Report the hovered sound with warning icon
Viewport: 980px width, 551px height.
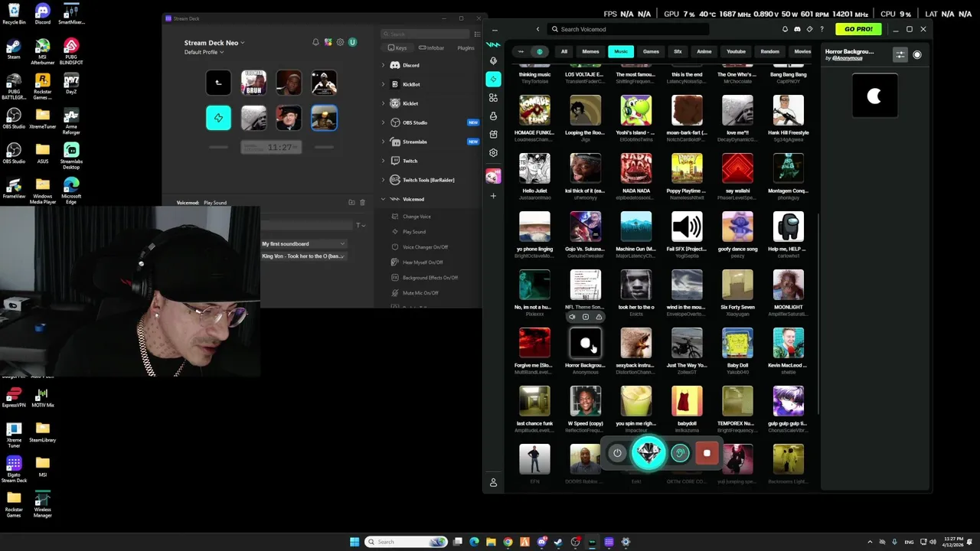[x=599, y=317]
